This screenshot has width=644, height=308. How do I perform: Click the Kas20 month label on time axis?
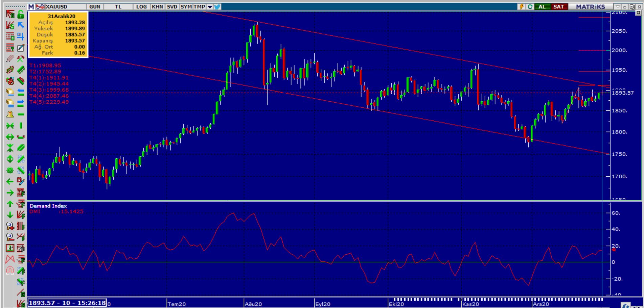(471, 304)
